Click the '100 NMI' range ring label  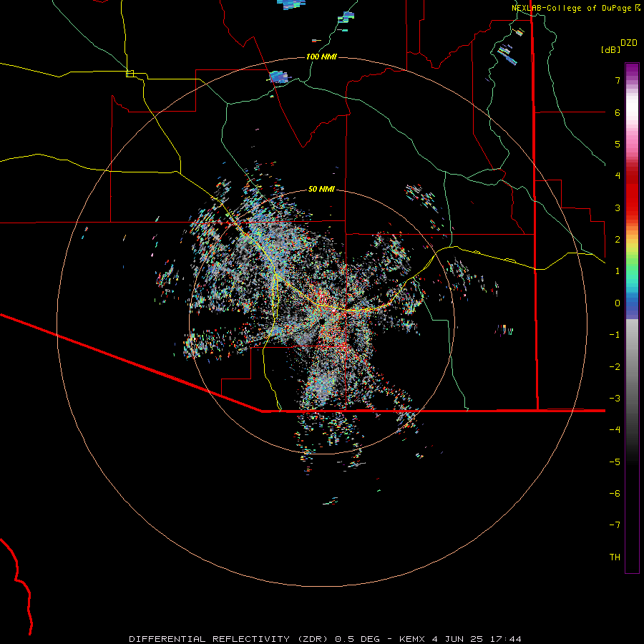point(321,57)
